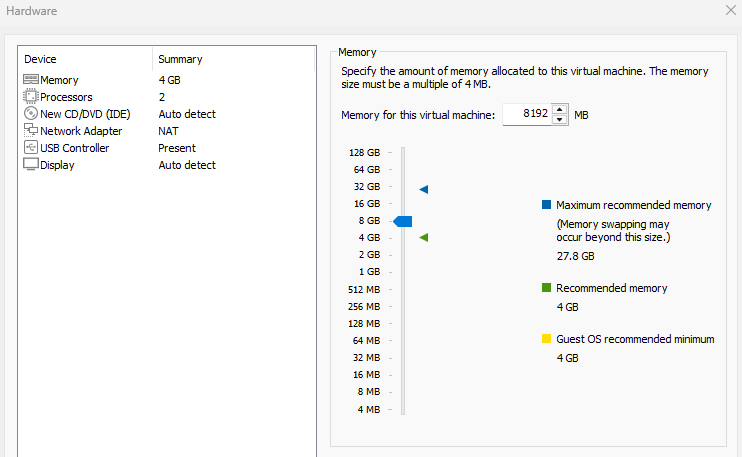Select the New CD/DVD (IDE) row label
This screenshot has width=742, height=457.
coord(85,114)
